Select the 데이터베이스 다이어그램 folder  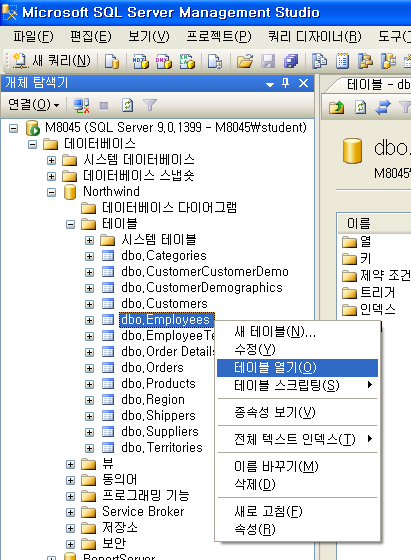tap(169, 208)
